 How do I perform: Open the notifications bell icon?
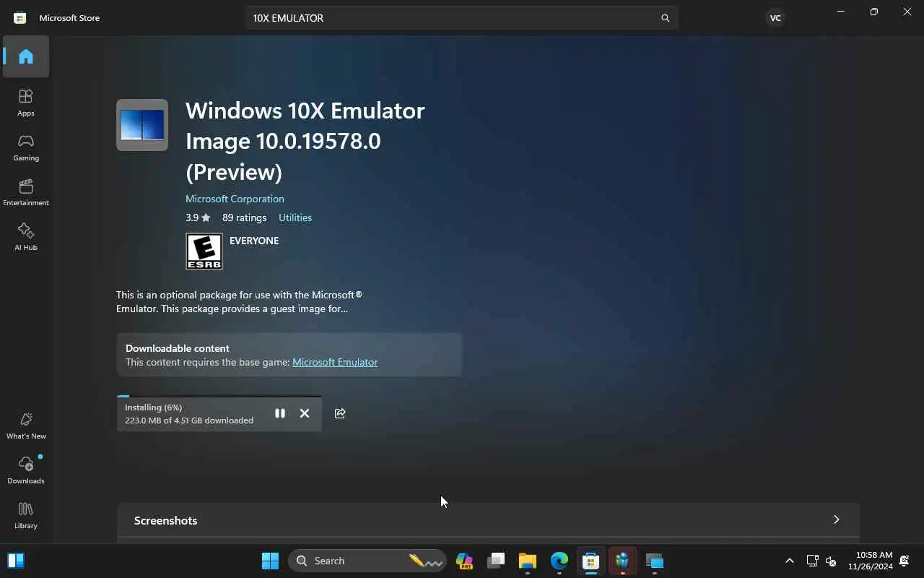[905, 561]
